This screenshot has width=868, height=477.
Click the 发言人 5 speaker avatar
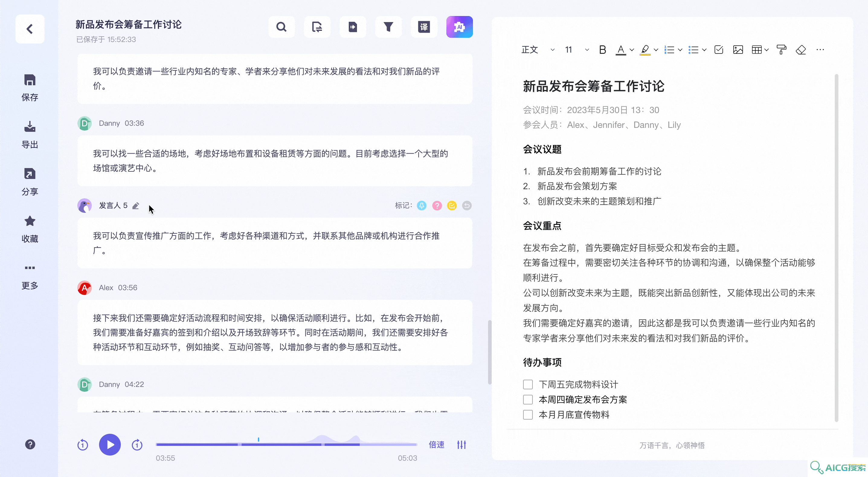[85, 206]
